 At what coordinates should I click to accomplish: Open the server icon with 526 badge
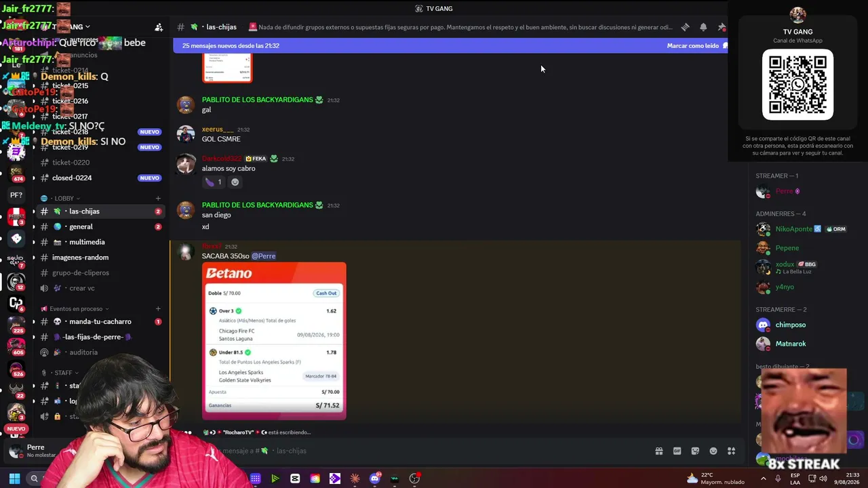(16, 369)
